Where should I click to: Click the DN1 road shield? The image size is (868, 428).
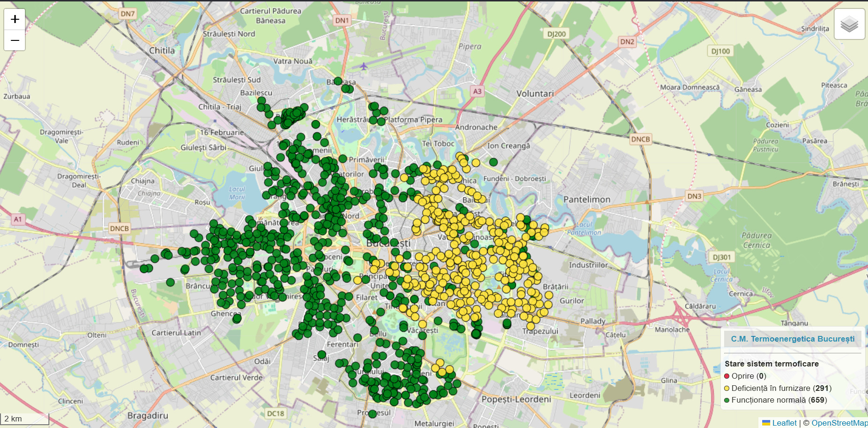(x=342, y=20)
